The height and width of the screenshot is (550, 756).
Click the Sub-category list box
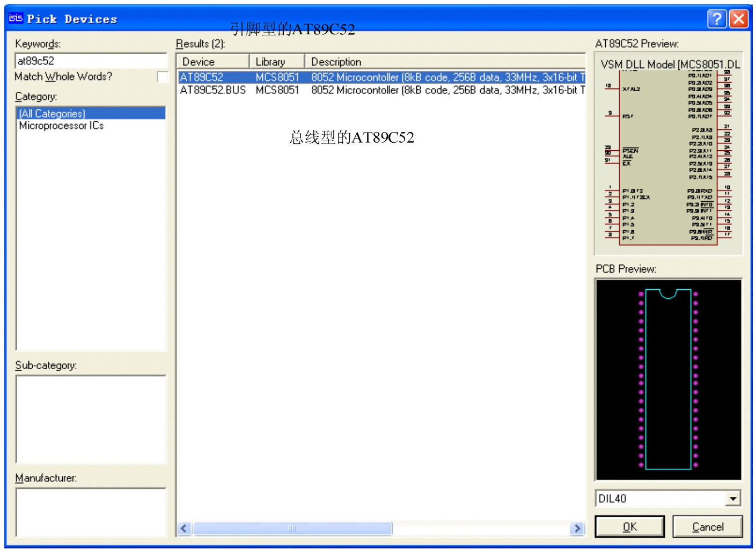tap(91, 419)
